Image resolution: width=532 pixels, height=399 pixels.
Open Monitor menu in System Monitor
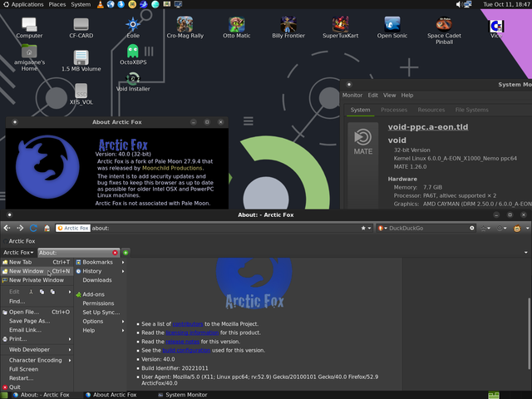pyautogui.click(x=352, y=96)
